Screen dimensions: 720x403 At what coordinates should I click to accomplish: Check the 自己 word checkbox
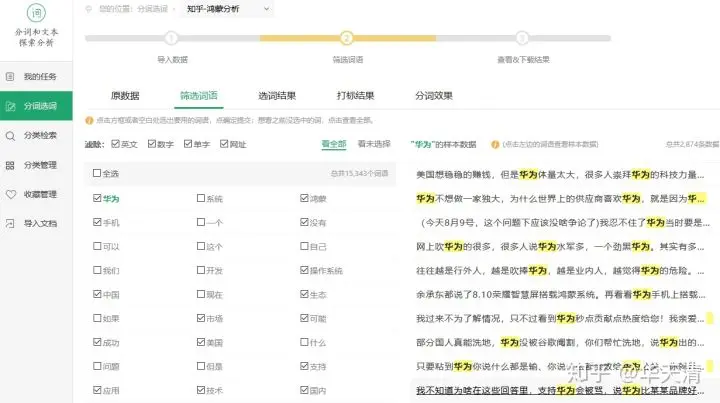[x=304, y=246]
